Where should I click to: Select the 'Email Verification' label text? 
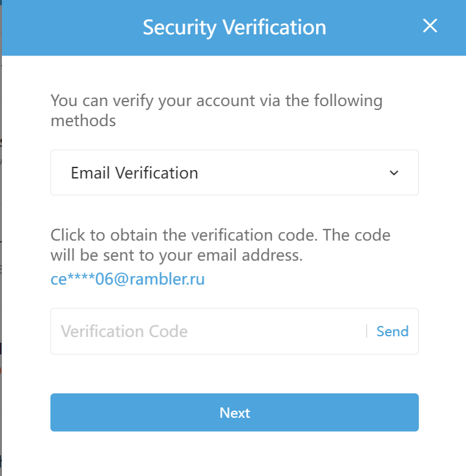pyautogui.click(x=134, y=173)
